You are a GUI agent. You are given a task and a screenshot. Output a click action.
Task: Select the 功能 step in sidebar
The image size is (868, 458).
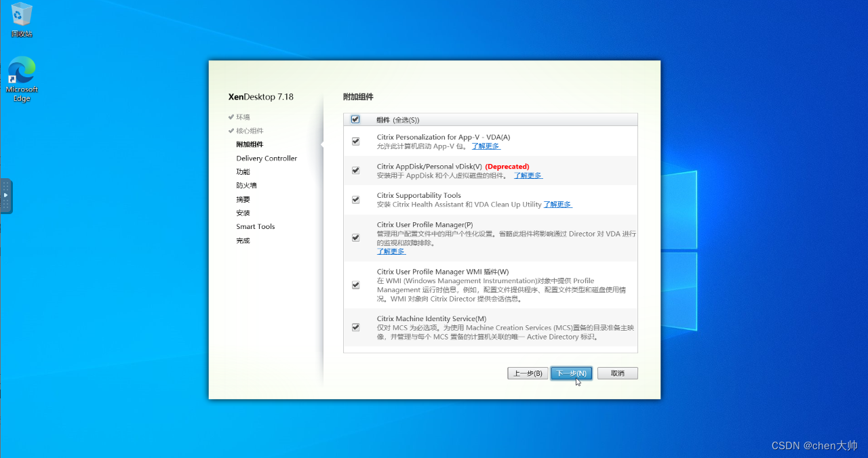coord(243,171)
